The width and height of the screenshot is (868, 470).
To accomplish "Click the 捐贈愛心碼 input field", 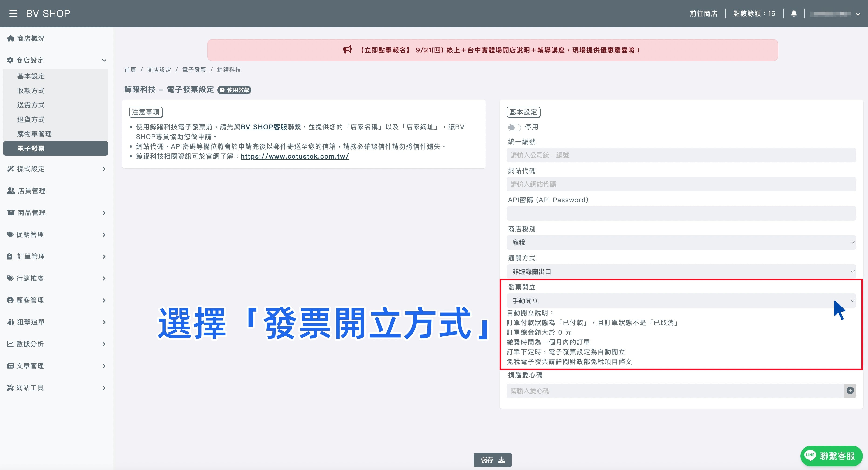I will pyautogui.click(x=675, y=391).
